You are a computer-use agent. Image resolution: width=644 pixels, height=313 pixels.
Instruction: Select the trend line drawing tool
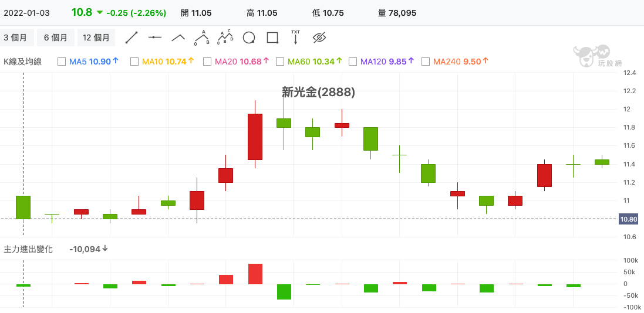(132, 38)
